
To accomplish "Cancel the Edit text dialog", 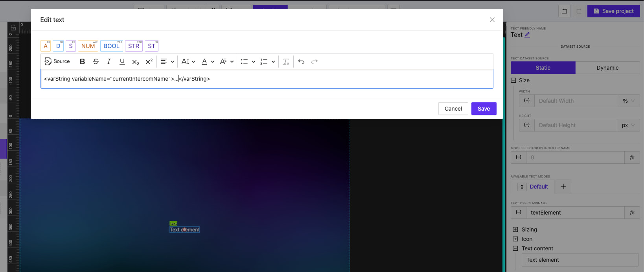I will 453,109.
